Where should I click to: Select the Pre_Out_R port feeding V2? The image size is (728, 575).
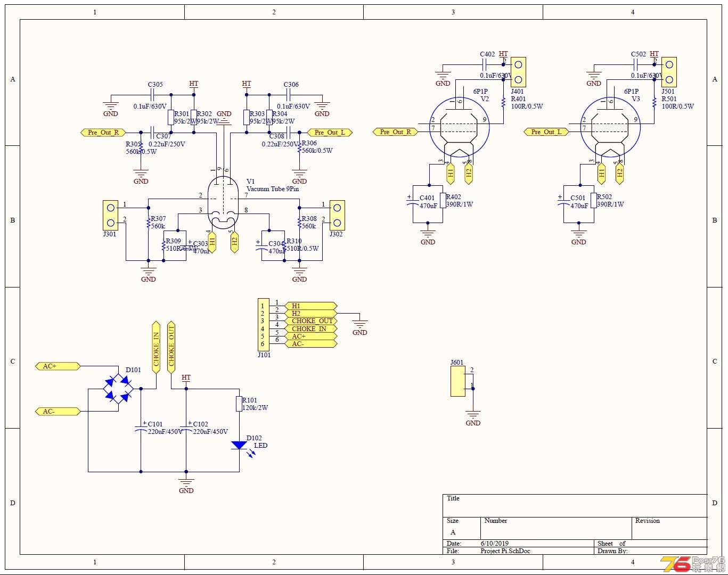pos(395,132)
